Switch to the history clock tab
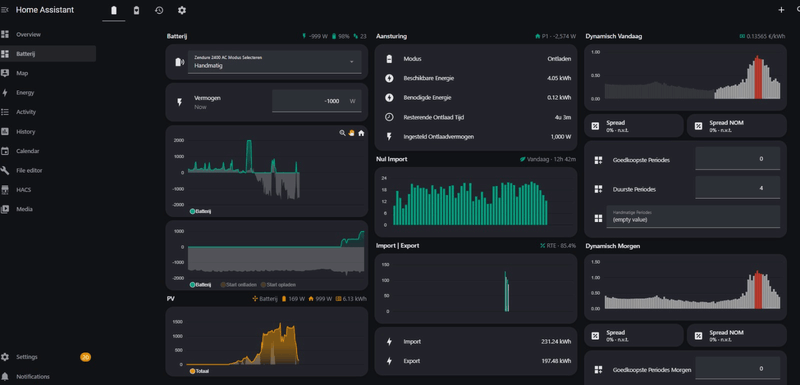 [159, 10]
